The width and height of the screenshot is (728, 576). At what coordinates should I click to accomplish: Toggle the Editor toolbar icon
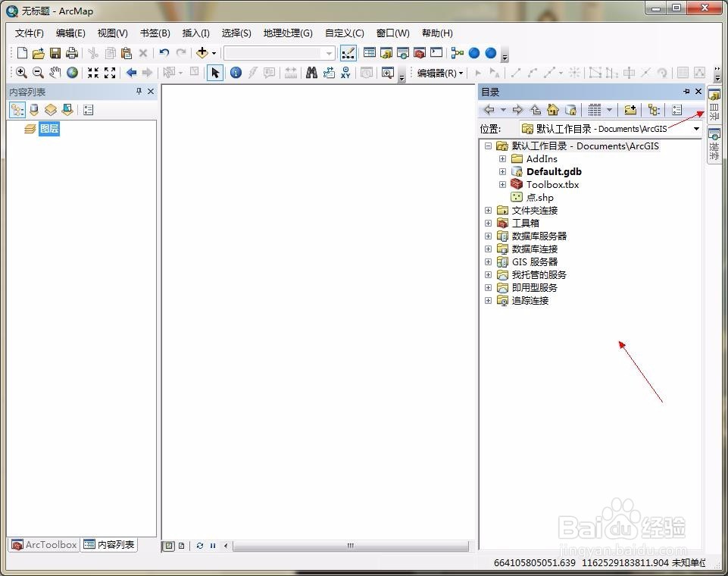pos(348,53)
